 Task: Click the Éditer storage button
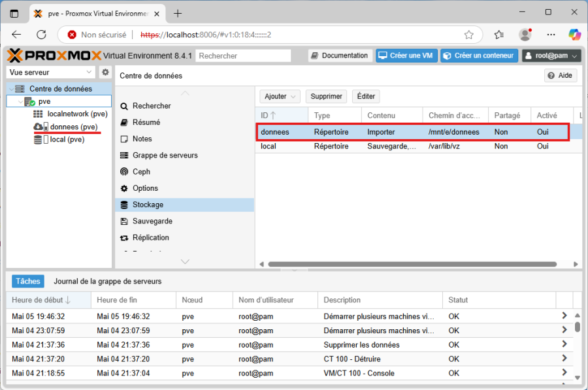(x=366, y=97)
